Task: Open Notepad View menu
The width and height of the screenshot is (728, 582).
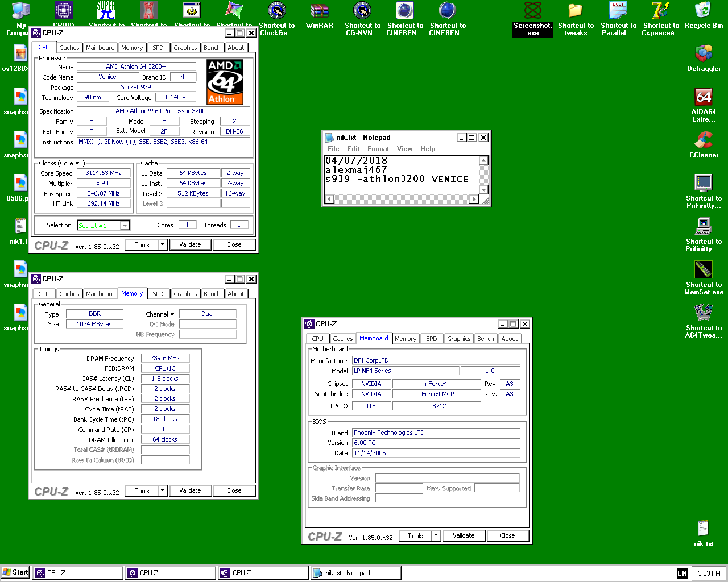Action: (404, 149)
